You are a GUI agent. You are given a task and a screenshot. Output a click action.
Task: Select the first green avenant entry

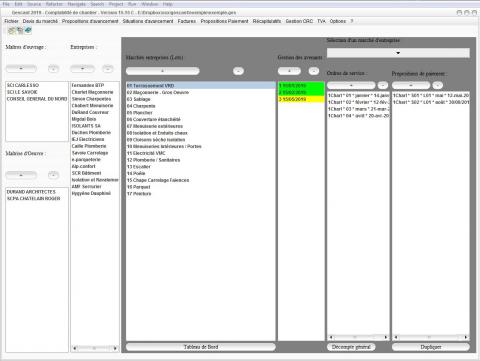click(x=301, y=86)
